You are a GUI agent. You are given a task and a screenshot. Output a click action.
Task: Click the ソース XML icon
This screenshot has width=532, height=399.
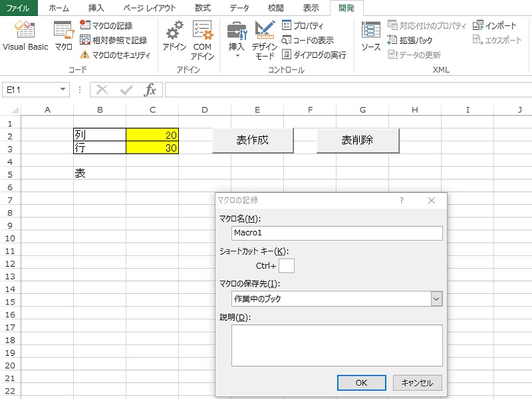pyautogui.click(x=370, y=37)
